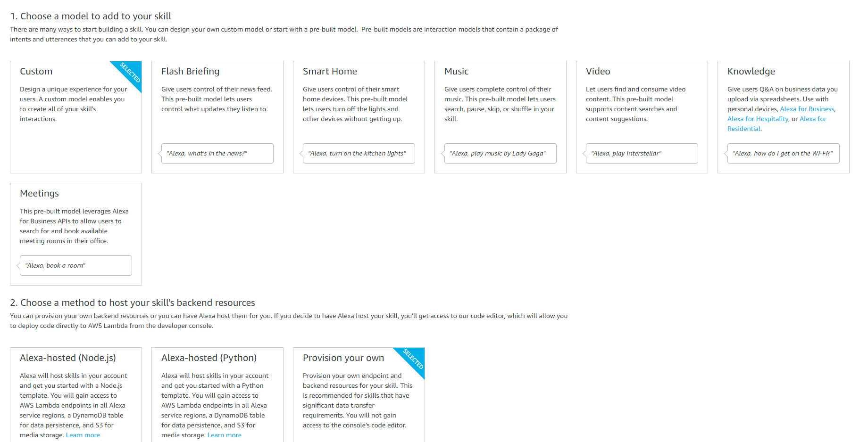Image resolution: width=868 pixels, height=442 pixels.
Task: Click the "Alexa, play Interstellar" example box
Action: (x=642, y=153)
